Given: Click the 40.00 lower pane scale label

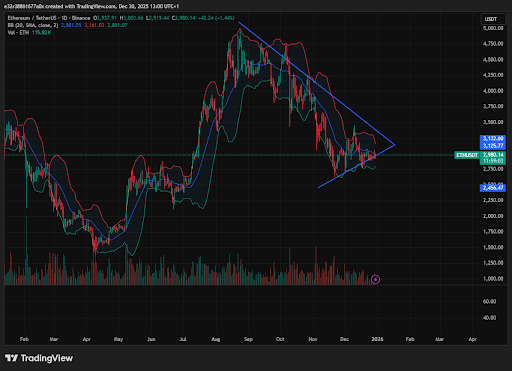Looking at the screenshot, I should [x=489, y=318].
